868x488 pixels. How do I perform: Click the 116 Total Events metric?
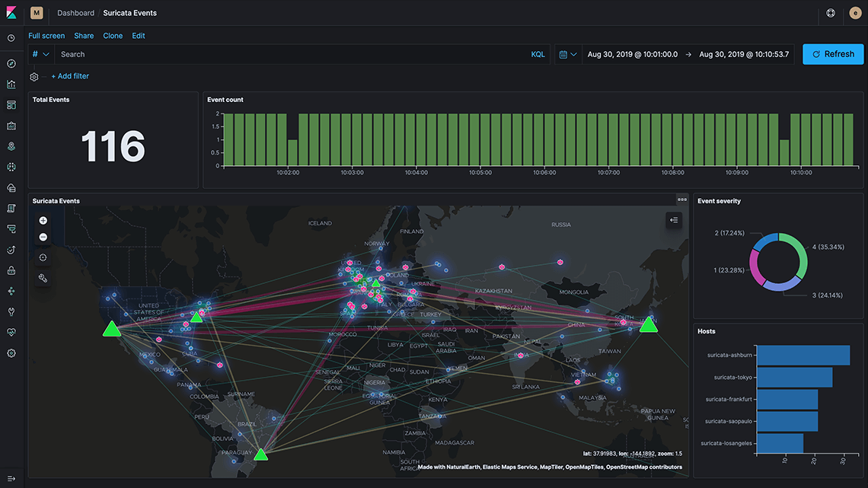tap(113, 147)
